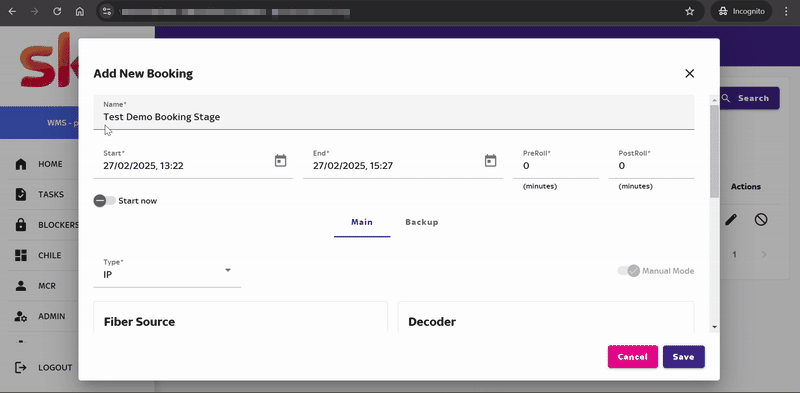
Task: Click the dialog vertical scrollbar thumb
Action: tap(714, 152)
